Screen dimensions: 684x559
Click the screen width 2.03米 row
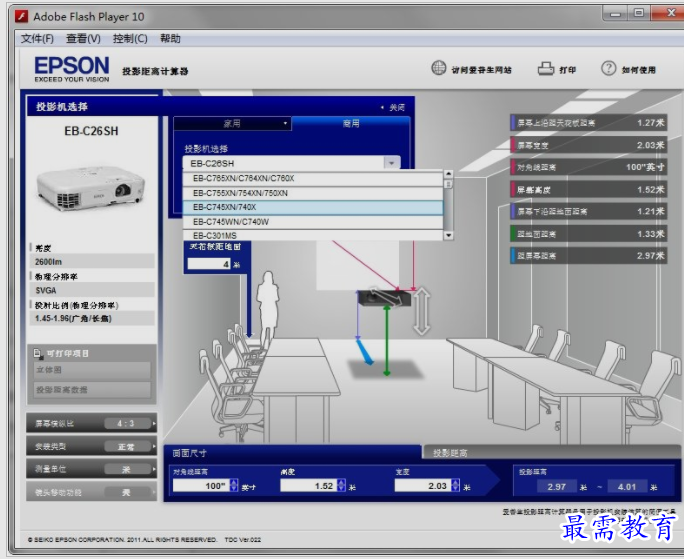pyautogui.click(x=588, y=145)
